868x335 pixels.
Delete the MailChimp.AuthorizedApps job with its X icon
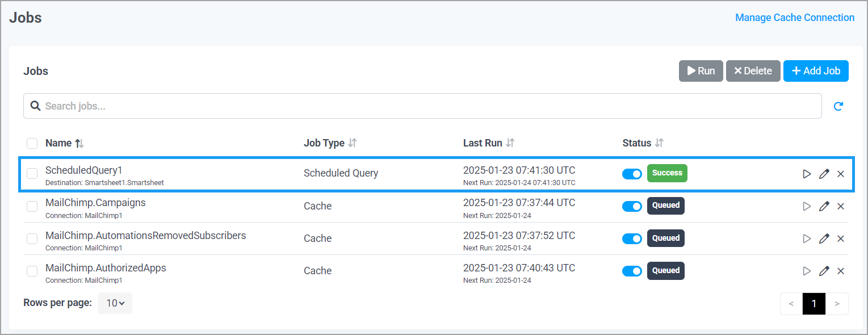click(x=841, y=271)
